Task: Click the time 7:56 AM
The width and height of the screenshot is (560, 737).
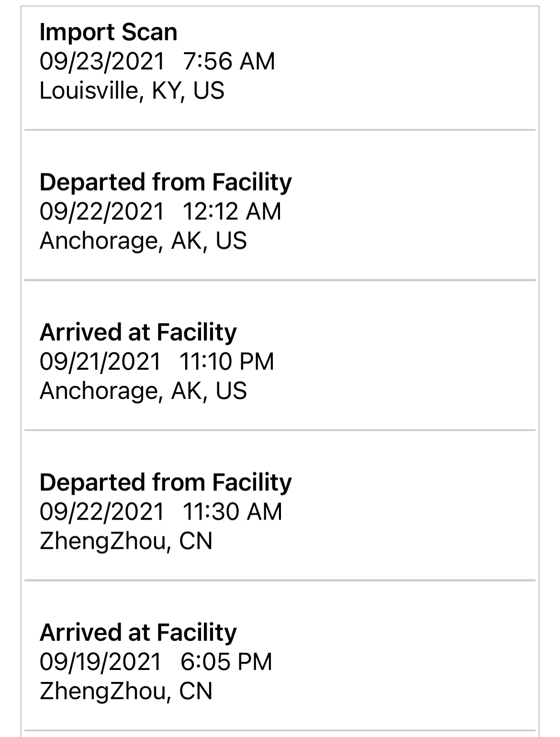Action: (229, 61)
